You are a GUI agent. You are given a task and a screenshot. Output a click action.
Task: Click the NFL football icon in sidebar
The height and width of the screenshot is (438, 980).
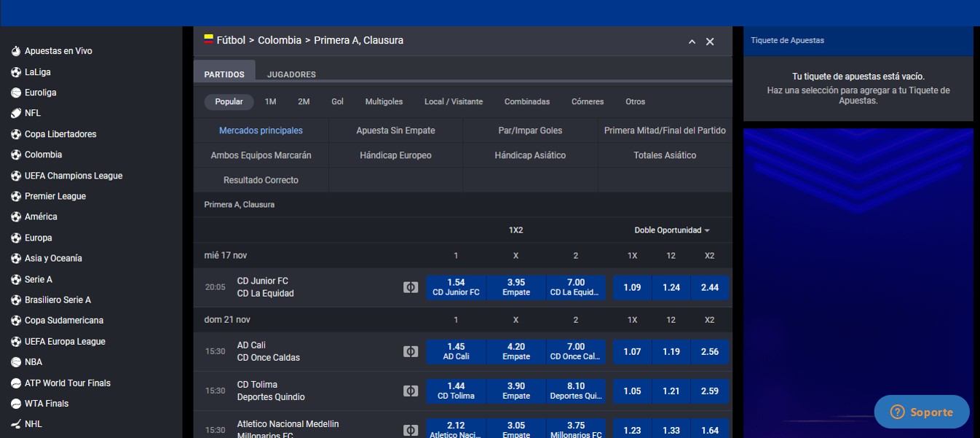click(x=16, y=113)
